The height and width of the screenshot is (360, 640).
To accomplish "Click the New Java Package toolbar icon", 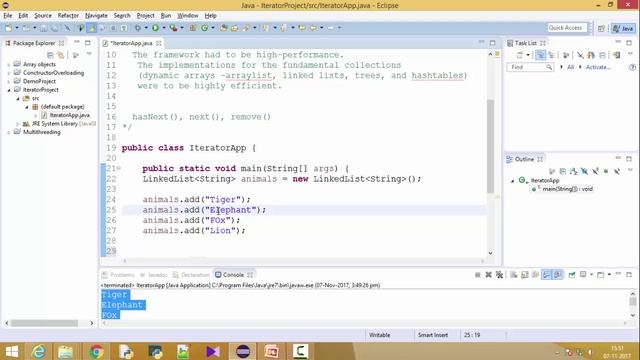I will point(193,28).
